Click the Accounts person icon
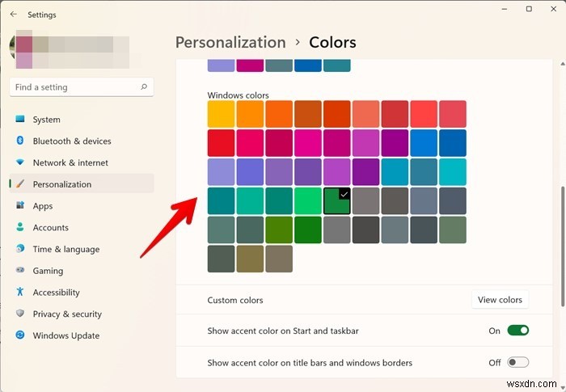The width and height of the screenshot is (566, 392). (x=20, y=228)
